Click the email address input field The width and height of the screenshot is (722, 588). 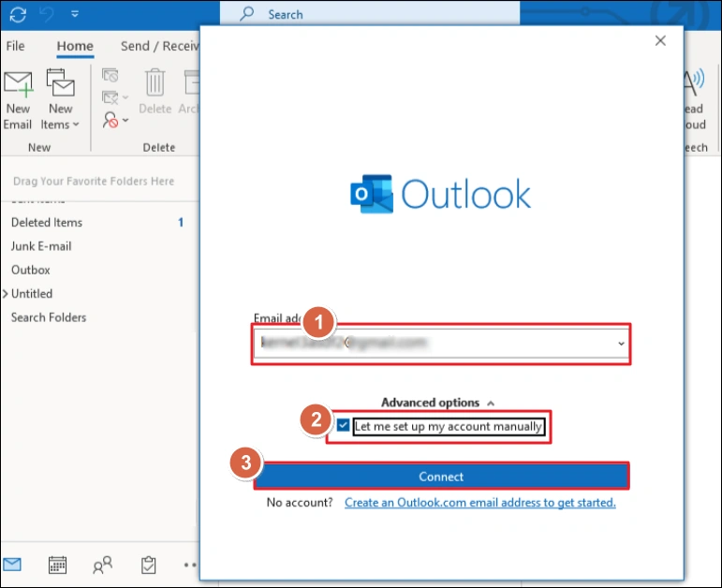click(x=431, y=344)
